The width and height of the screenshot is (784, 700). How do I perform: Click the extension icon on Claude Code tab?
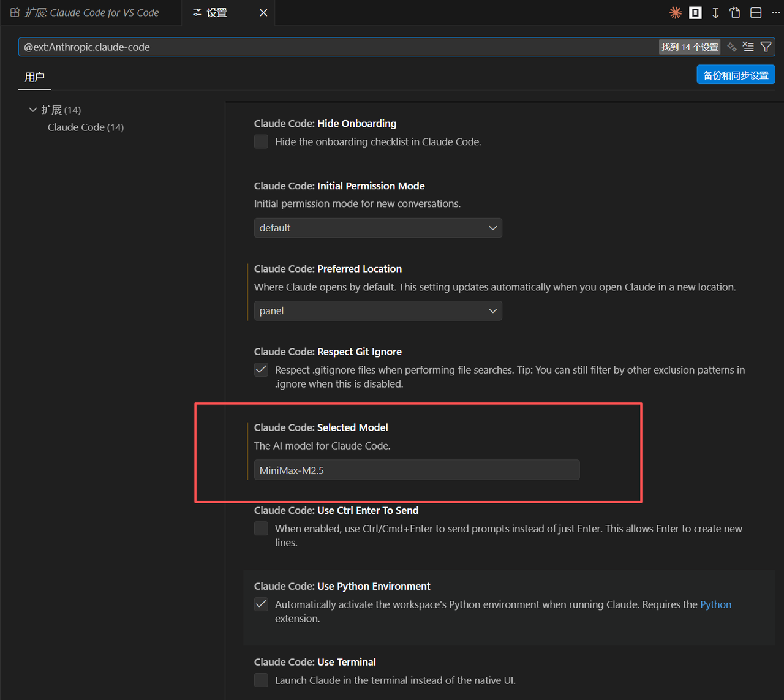click(15, 12)
